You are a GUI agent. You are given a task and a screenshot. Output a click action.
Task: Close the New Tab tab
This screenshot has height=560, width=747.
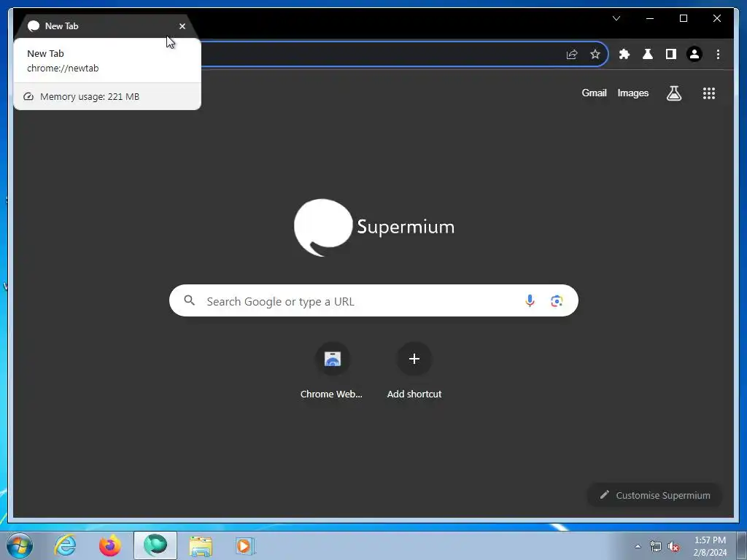tap(182, 26)
